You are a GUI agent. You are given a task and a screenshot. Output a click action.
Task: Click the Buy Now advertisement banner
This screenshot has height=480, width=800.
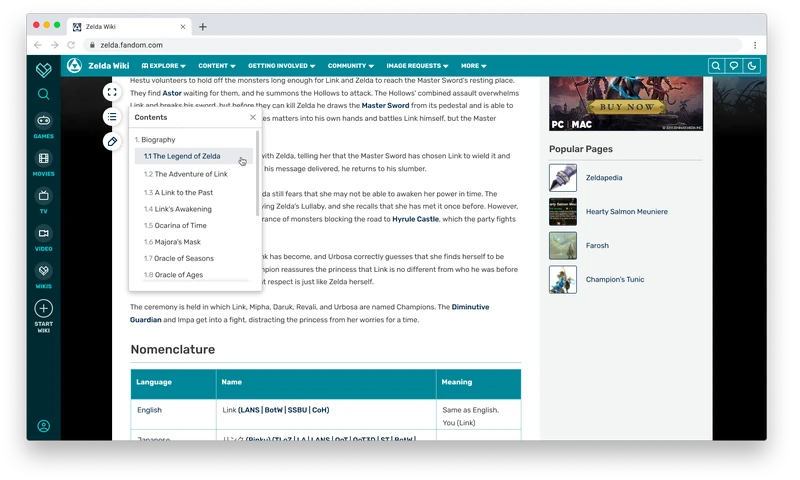click(x=626, y=104)
